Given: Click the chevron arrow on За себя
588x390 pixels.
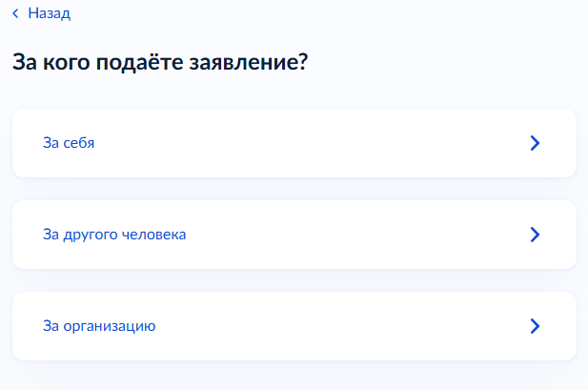Looking at the screenshot, I should [x=535, y=143].
